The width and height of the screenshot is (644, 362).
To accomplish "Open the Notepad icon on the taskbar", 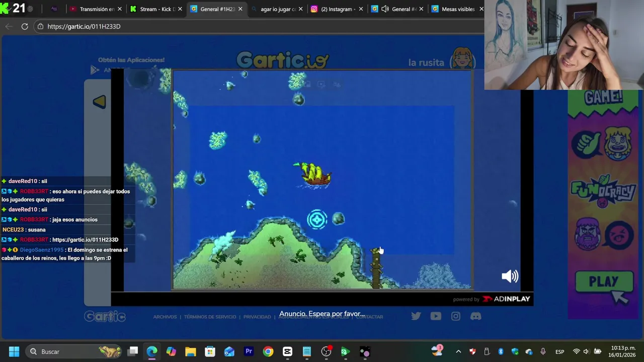I will 307,351.
